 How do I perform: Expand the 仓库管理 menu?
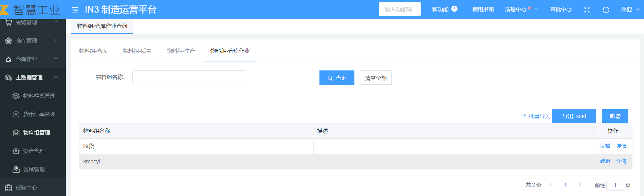pos(32,41)
